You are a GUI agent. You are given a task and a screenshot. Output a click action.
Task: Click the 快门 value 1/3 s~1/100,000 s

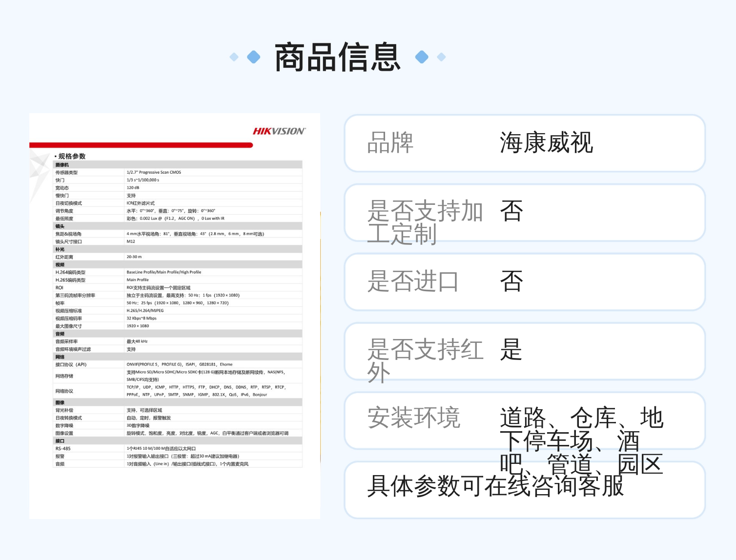pos(143,180)
